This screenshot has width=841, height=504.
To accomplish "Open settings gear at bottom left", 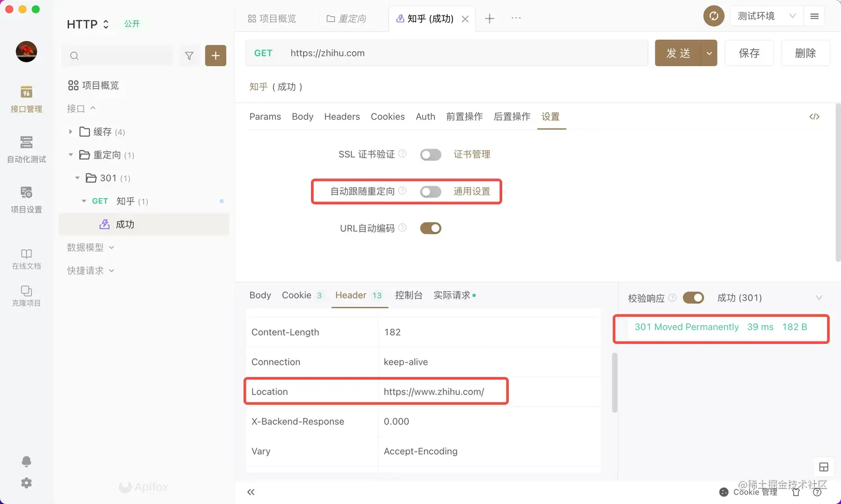I will (x=26, y=483).
